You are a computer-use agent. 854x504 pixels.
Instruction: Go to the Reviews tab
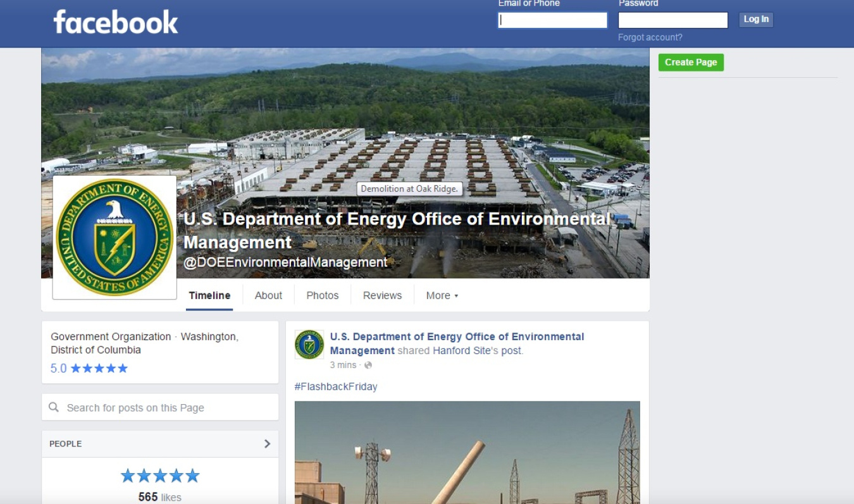(x=382, y=295)
